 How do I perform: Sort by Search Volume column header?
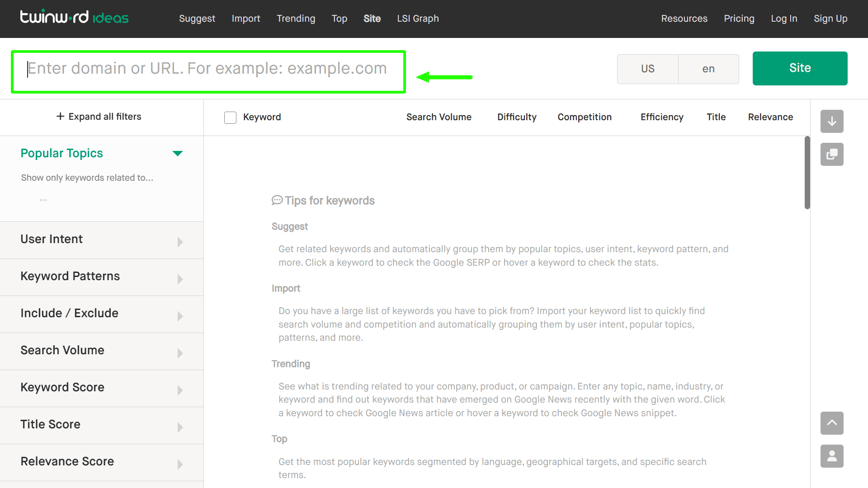coord(439,117)
